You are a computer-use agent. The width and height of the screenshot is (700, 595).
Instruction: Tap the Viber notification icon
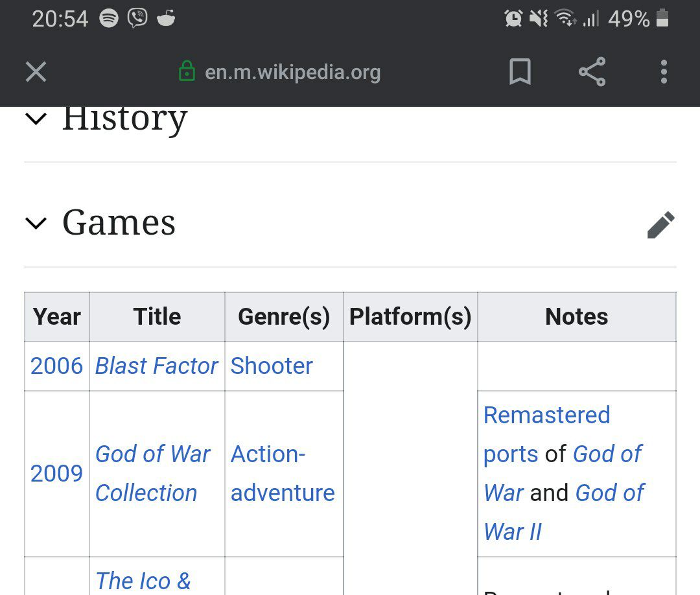pyautogui.click(x=137, y=18)
